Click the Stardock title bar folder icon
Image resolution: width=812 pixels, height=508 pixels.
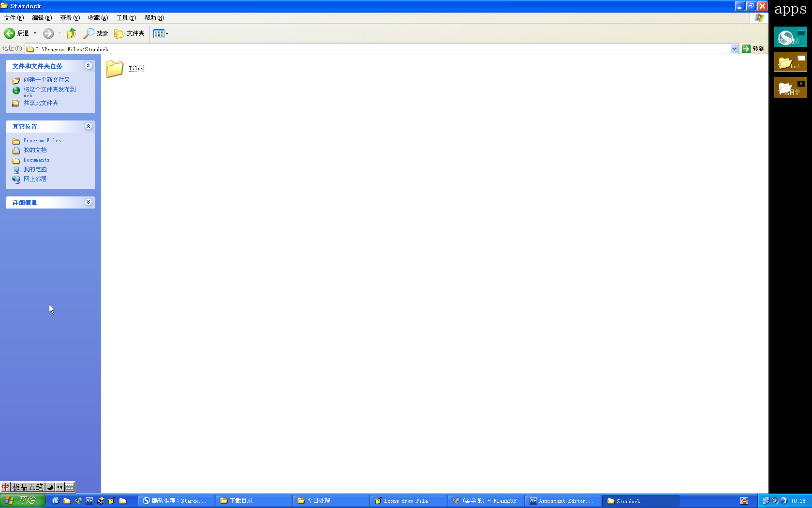click(x=4, y=6)
